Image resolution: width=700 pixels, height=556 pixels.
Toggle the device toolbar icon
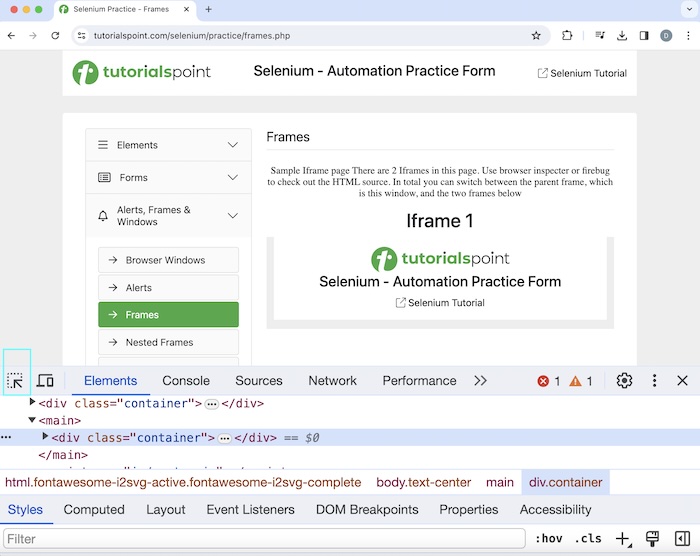pos(45,381)
